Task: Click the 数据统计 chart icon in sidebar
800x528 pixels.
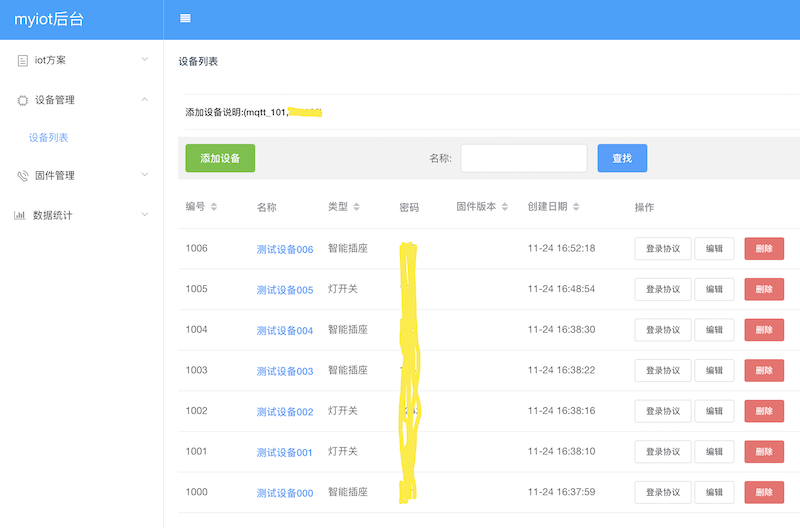Action: click(20, 215)
